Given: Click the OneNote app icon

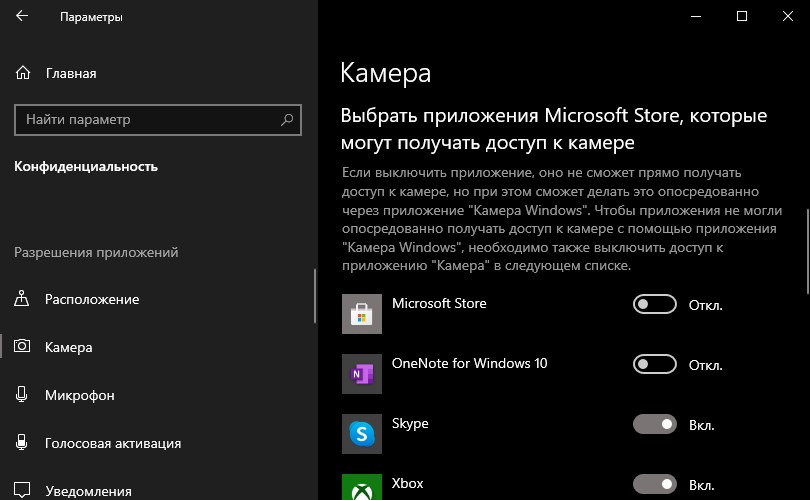Looking at the screenshot, I should tap(362, 374).
